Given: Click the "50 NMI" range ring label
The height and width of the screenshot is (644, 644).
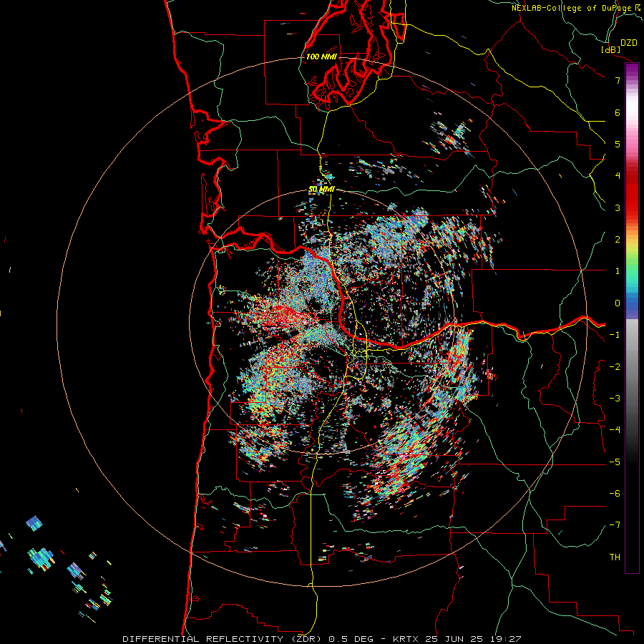Looking at the screenshot, I should pyautogui.click(x=321, y=190).
